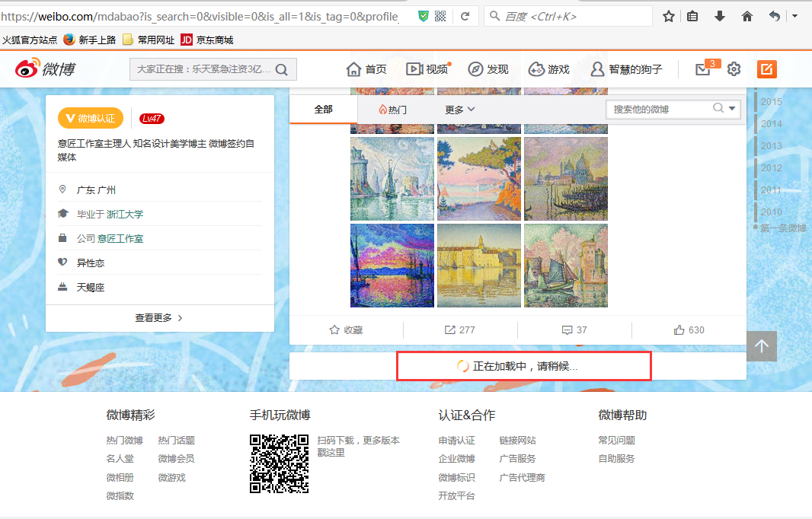Image resolution: width=812 pixels, height=519 pixels.
Task: Open the browser downloads arrow
Action: coord(719,17)
